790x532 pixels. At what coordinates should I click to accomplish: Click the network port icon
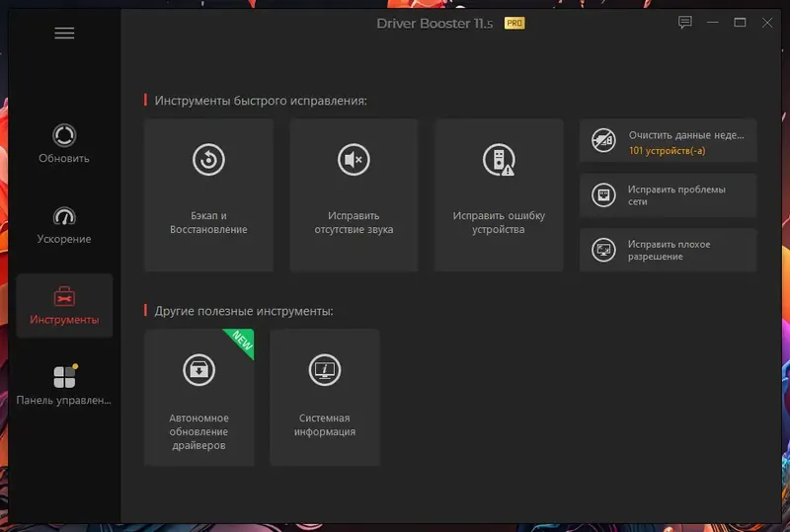603,195
